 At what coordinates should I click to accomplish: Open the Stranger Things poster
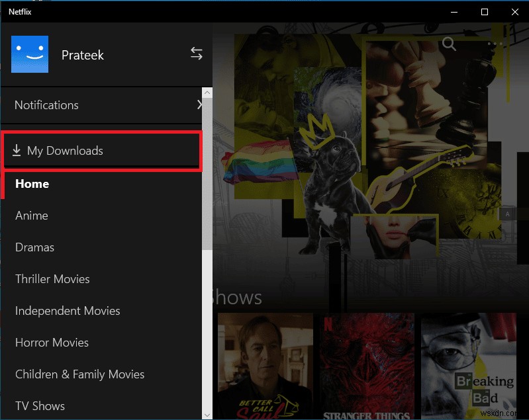pos(367,366)
